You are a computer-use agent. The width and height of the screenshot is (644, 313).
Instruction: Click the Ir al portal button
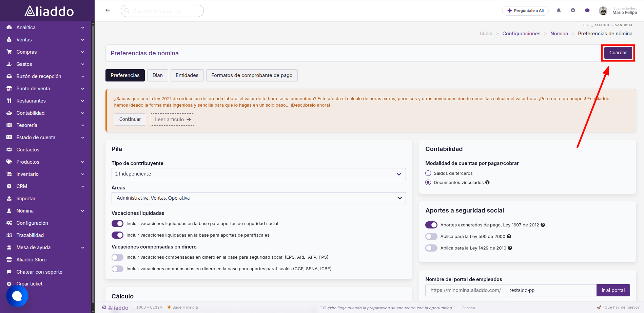[613, 290]
